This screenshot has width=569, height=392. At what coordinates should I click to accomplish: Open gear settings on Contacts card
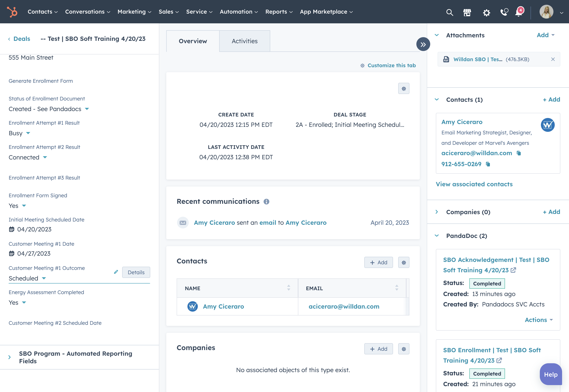404,262
